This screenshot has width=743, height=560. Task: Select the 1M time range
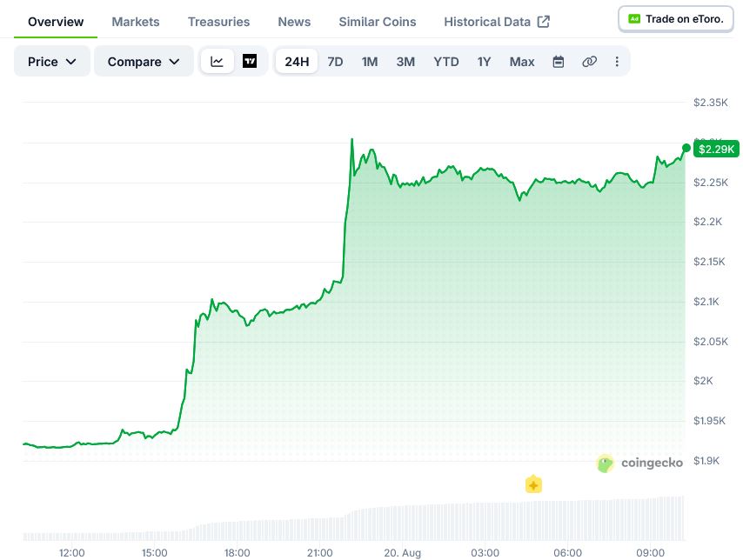click(x=370, y=62)
